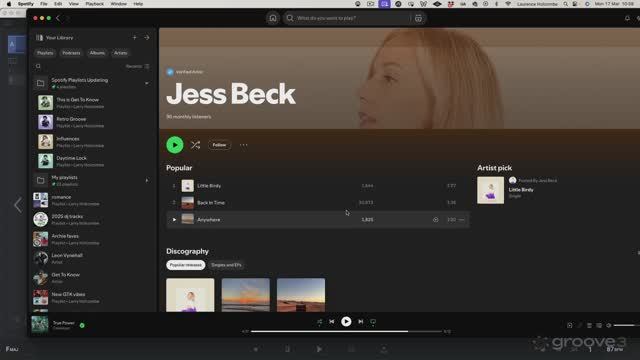
Task: Open the macOS Spotlight search icon
Action: (x=565, y=4)
